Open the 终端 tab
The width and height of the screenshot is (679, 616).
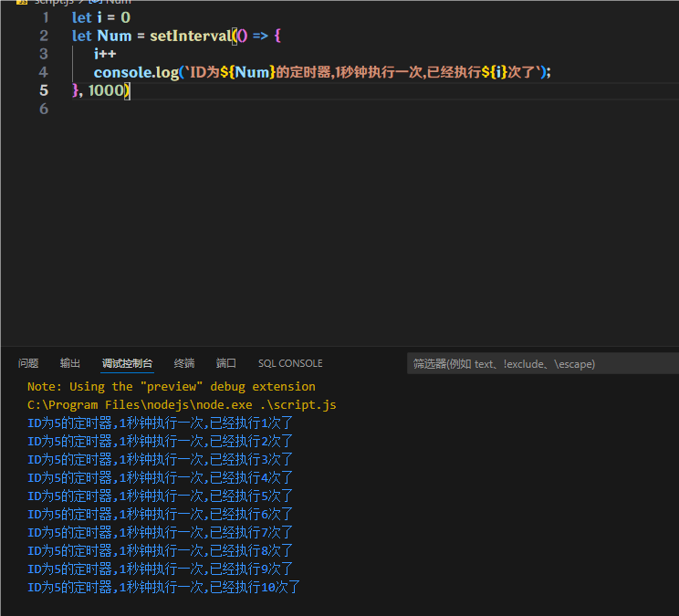point(184,363)
